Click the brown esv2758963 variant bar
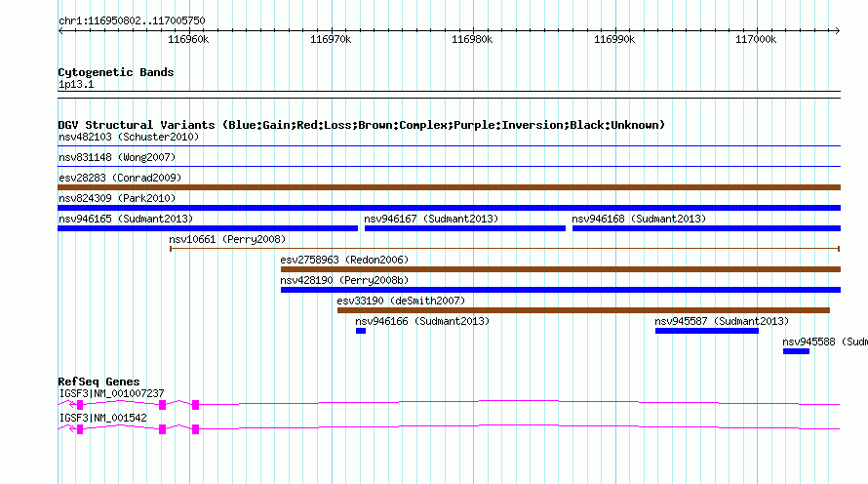The height and width of the screenshot is (484, 868). (560, 269)
